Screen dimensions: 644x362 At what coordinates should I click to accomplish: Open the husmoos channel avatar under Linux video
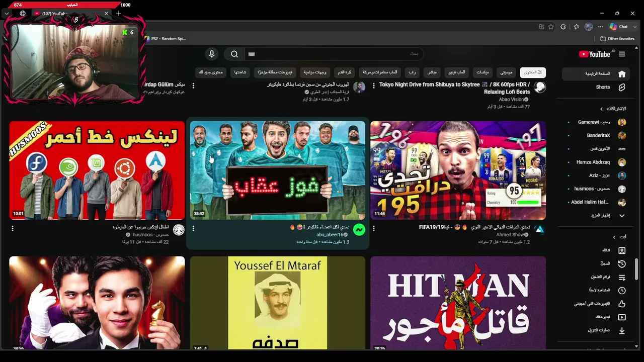click(179, 230)
